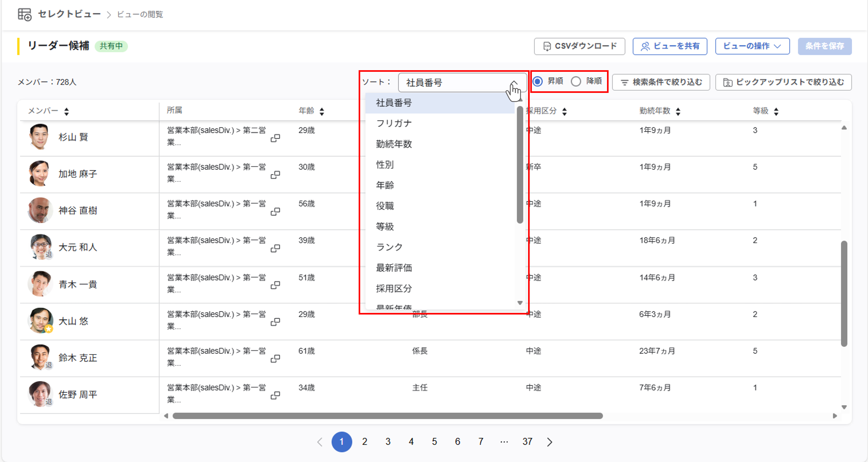Select 降順 descending radio button
Screen dimensions: 868x462
576,81
